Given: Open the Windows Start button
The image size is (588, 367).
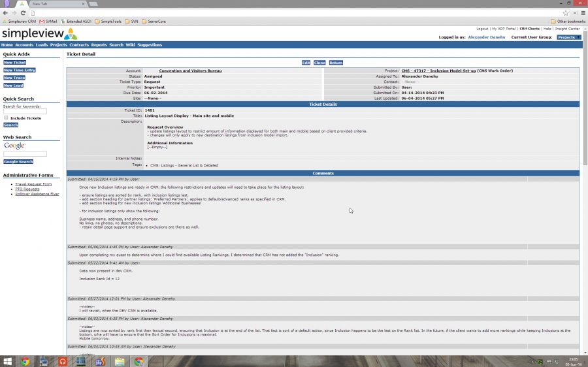Looking at the screenshot, I should tap(7, 361).
